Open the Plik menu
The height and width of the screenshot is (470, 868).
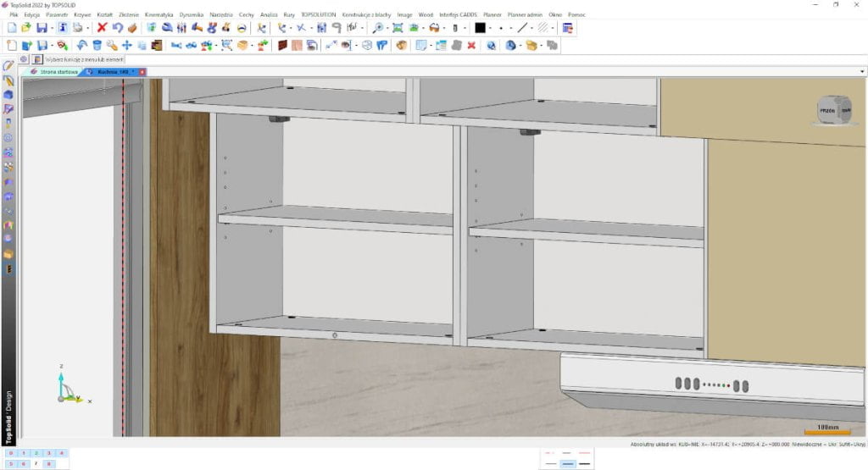coord(14,15)
